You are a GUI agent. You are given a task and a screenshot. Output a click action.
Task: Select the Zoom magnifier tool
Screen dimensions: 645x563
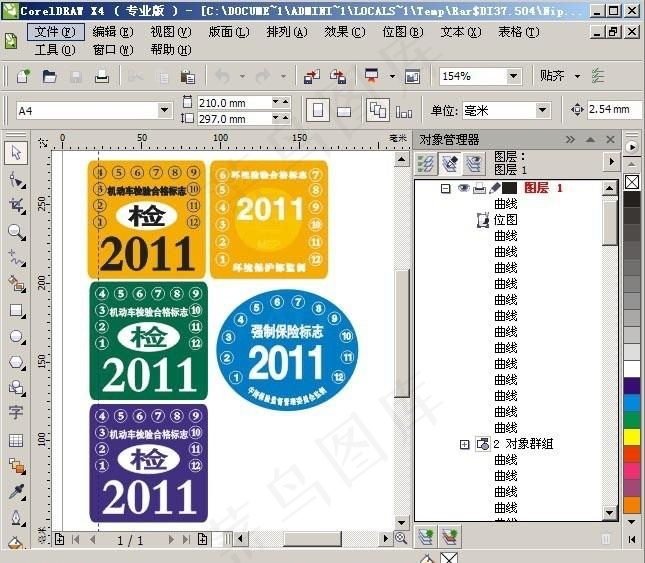(x=16, y=232)
